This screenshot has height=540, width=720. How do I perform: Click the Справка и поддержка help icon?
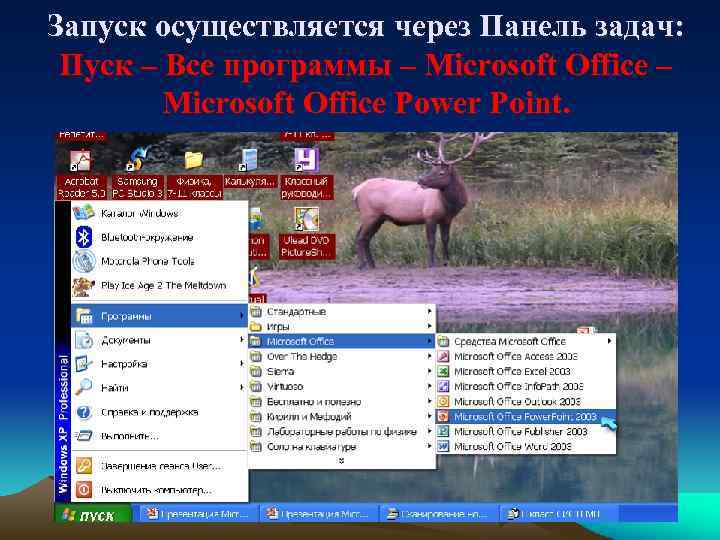(84, 412)
